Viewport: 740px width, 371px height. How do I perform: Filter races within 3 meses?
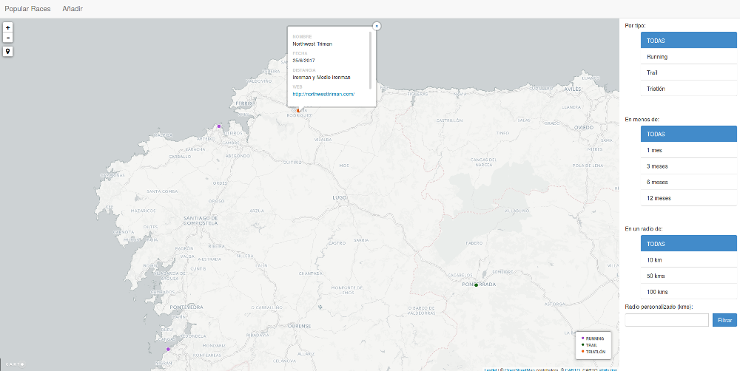click(689, 166)
